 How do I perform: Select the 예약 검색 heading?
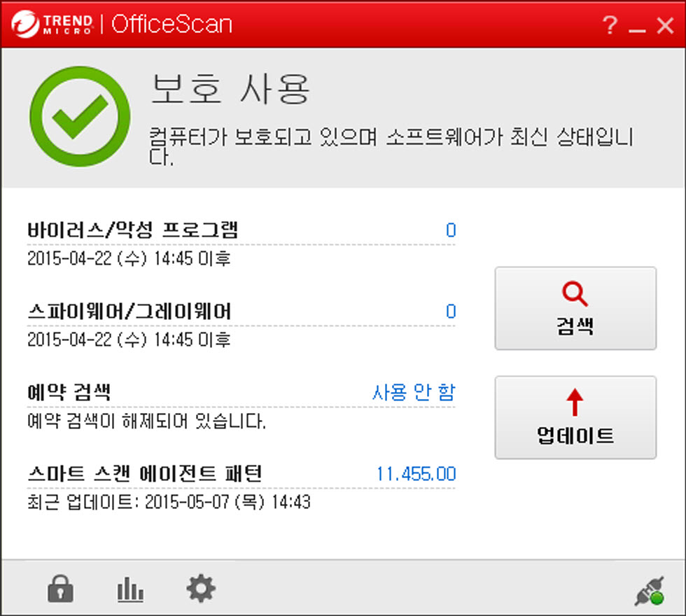pyautogui.click(x=69, y=393)
